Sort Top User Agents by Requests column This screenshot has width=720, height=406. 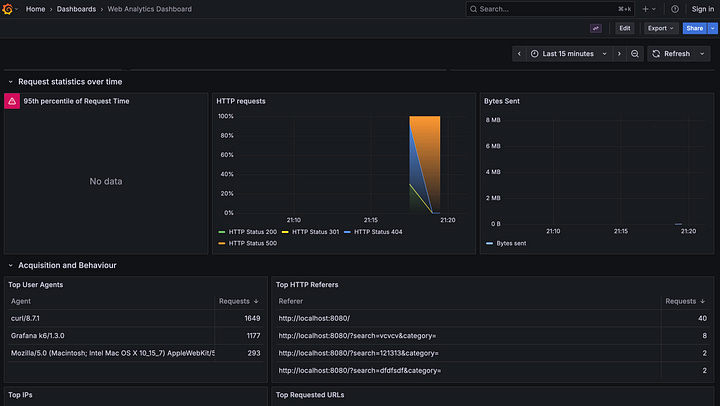[239, 301]
